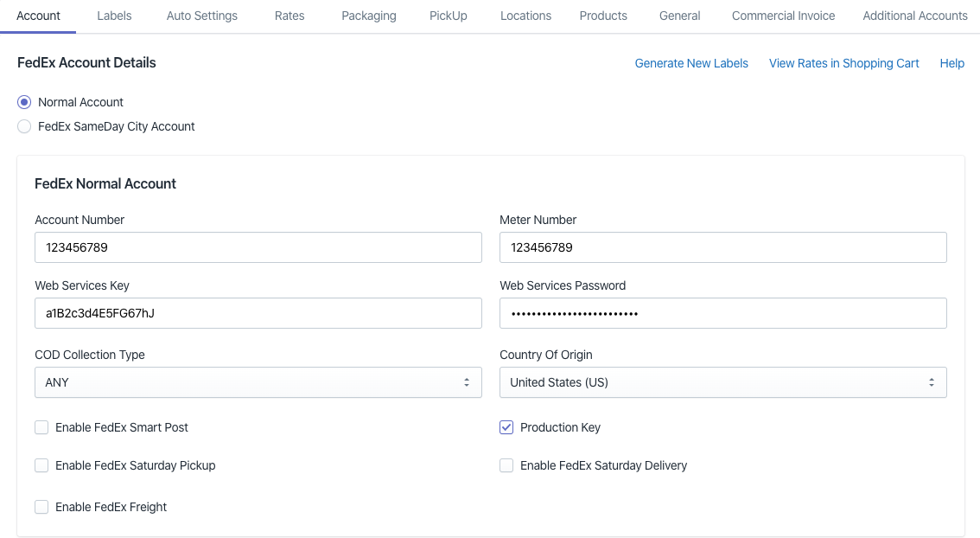Open View Rates in Shopping Cart link
This screenshot has width=980, height=538.
843,63
